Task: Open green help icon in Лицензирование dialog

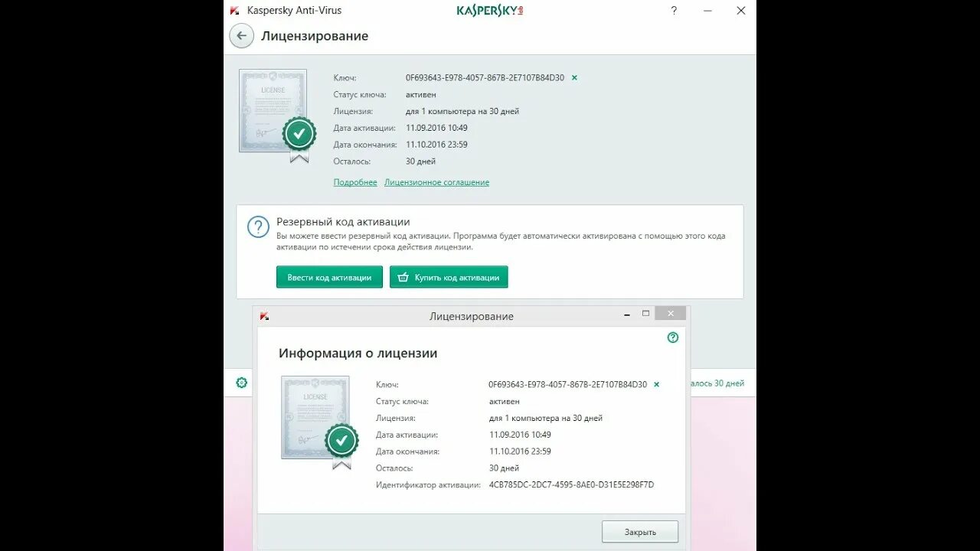Action: click(673, 337)
